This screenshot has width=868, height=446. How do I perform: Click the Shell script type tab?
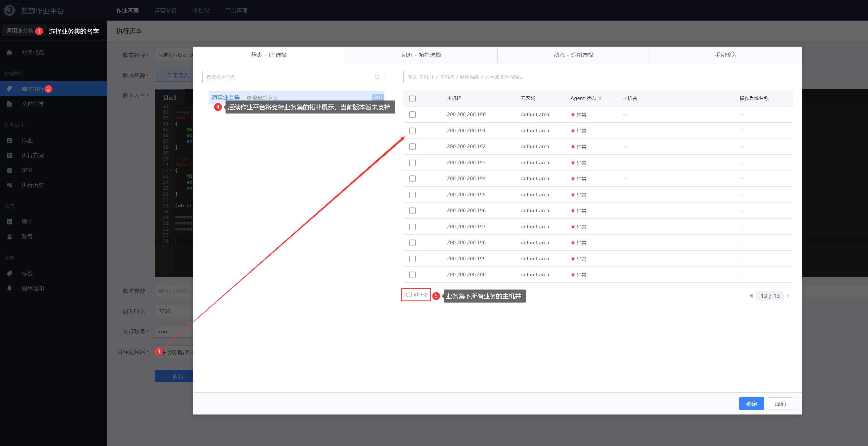point(170,98)
